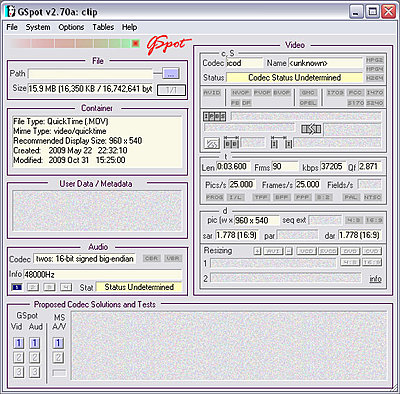This screenshot has width=400, height=394.
Task: Click the curve graph icon button in Video panel
Action: [x=212, y=143]
